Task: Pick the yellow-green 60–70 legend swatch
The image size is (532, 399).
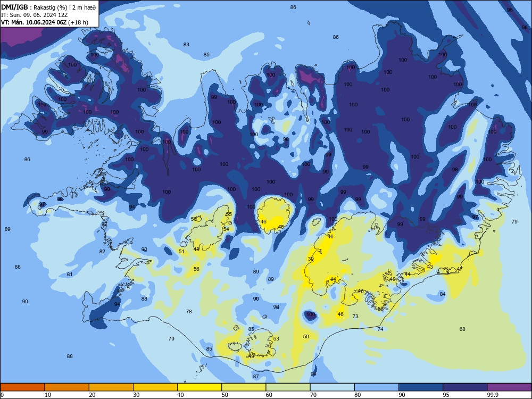Action: pyautogui.click(x=288, y=387)
